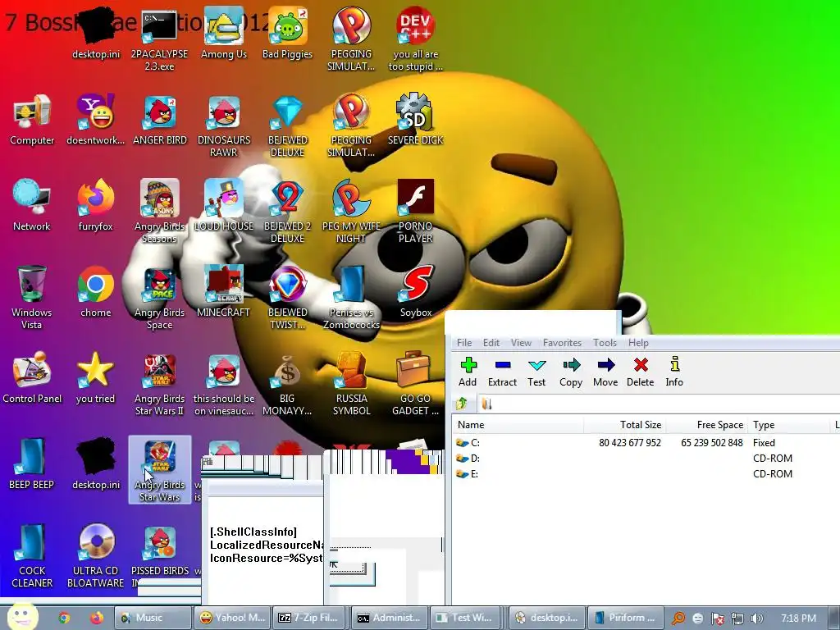Select the Soybox desktop icon
Image resolution: width=840 pixels, height=630 pixels.
click(416, 292)
